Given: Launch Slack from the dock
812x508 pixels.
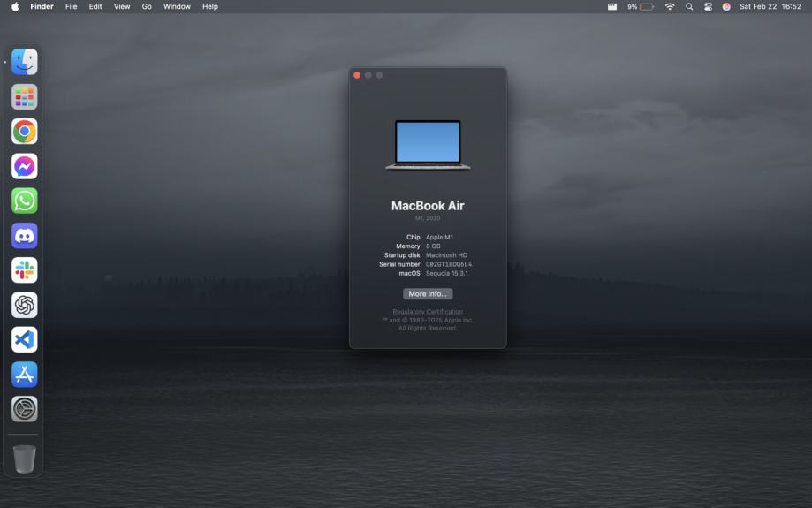Looking at the screenshot, I should (25, 269).
